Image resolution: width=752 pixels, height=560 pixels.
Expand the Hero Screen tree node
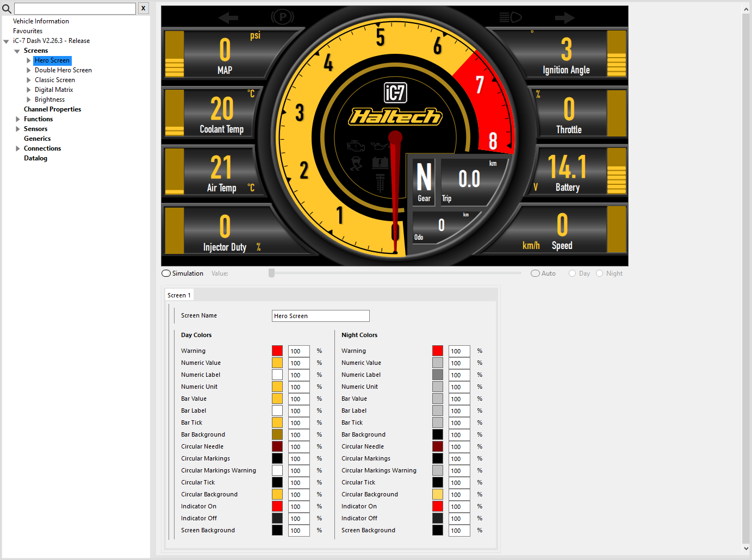pos(28,60)
